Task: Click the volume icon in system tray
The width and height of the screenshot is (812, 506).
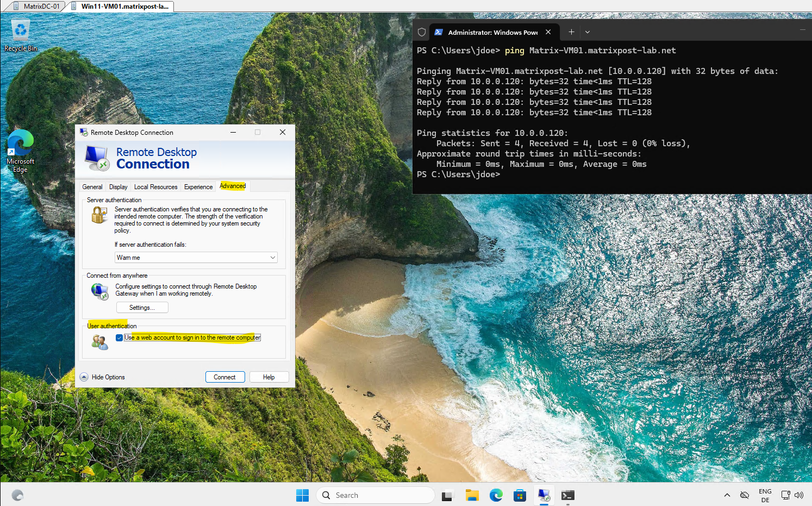Action: (x=799, y=495)
